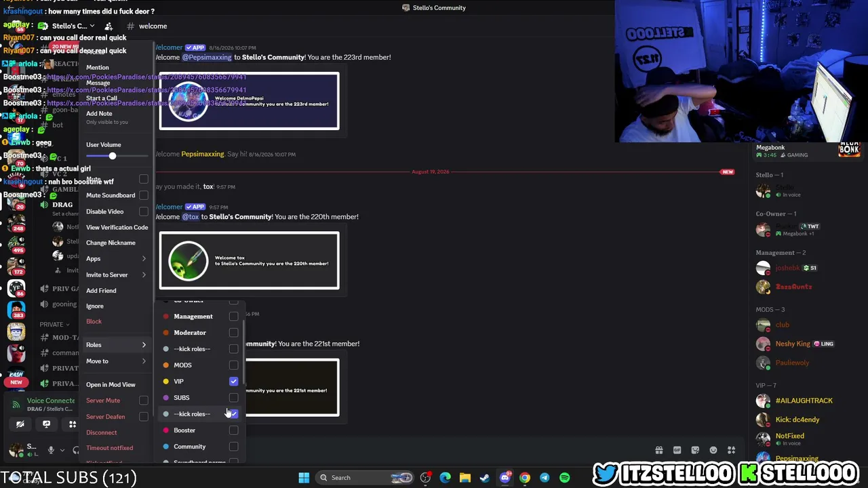Screen dimensions: 868x488
Task: Tick the MODS role checkbox
Action: 233,365
